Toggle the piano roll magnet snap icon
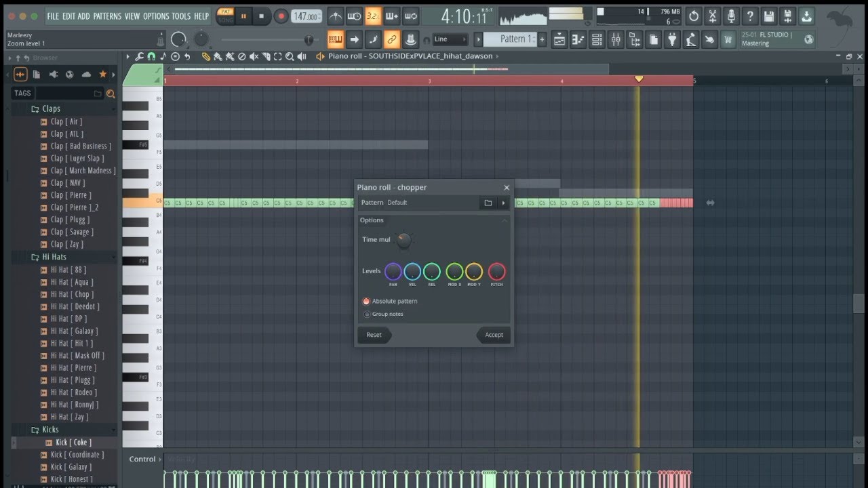The width and height of the screenshot is (868, 488). 151,56
